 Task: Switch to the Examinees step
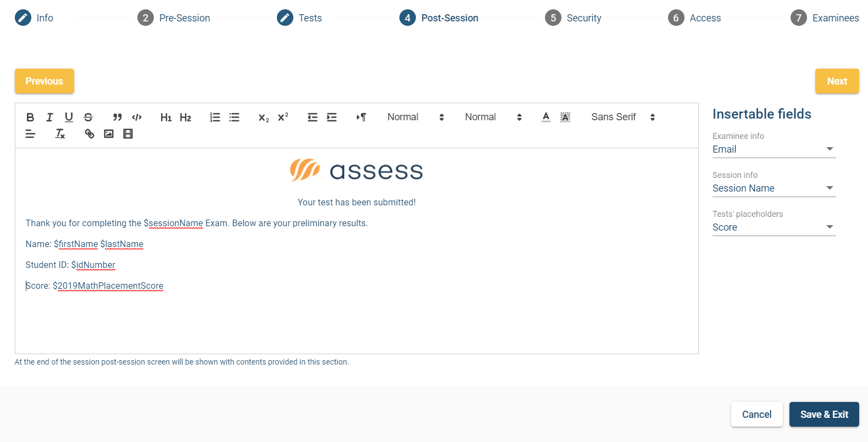tap(825, 18)
